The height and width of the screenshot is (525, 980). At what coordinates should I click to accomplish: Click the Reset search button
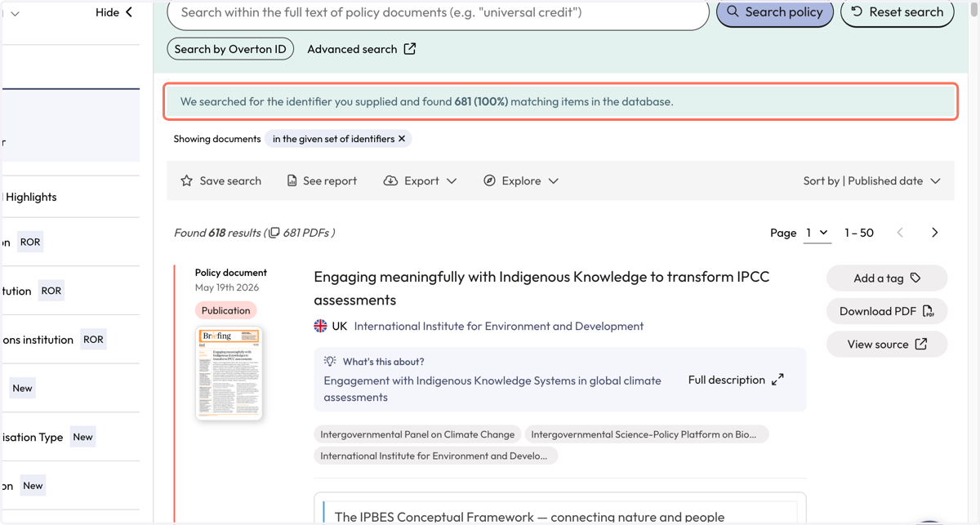click(x=897, y=11)
